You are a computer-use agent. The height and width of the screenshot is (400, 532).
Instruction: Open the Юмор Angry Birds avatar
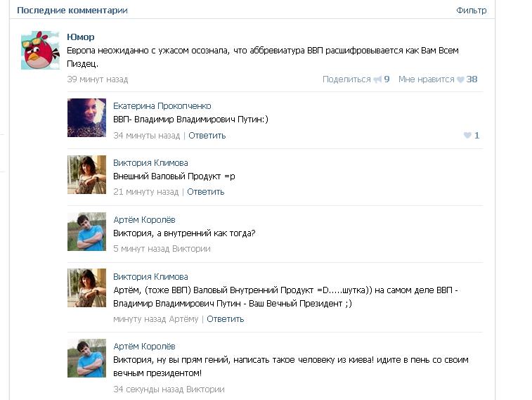tap(40, 50)
